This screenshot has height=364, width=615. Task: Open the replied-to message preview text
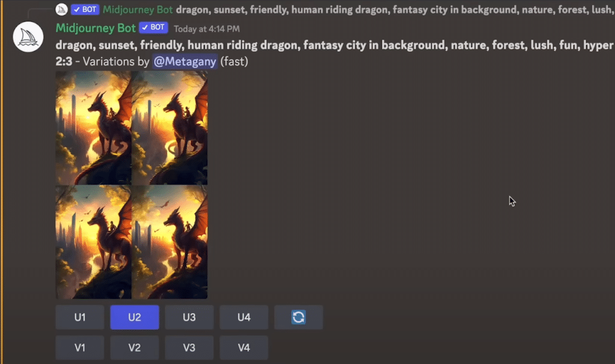(395, 10)
